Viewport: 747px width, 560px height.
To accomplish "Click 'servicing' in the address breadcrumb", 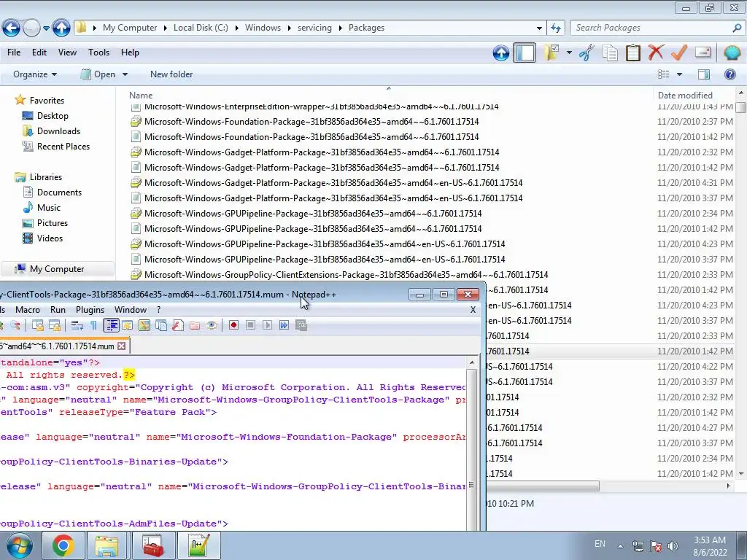I will 314,28.
